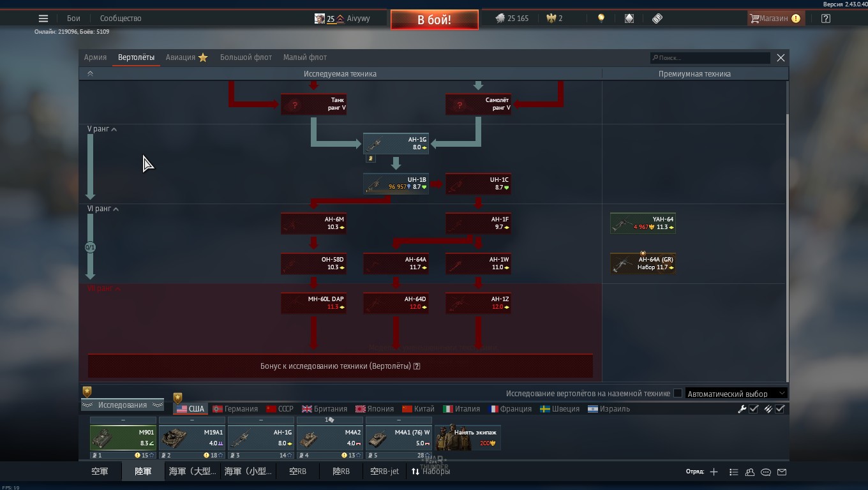The height and width of the screenshot is (490, 868).
Task: Toggle Исследование вертолётов на наземной технике checkbox
Action: [678, 394]
